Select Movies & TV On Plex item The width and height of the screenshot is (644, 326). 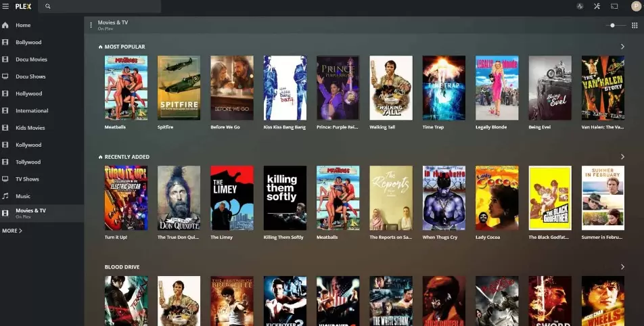(x=41, y=213)
